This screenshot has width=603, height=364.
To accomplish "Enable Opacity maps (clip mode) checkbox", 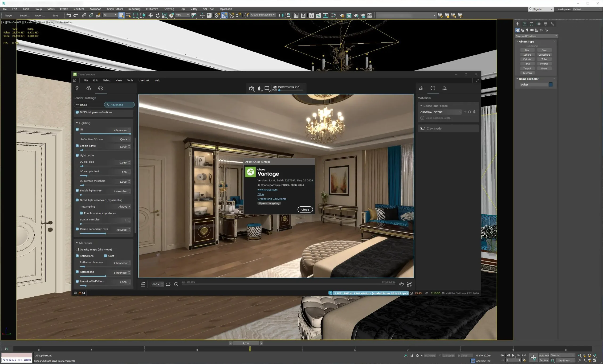I will tap(77, 250).
